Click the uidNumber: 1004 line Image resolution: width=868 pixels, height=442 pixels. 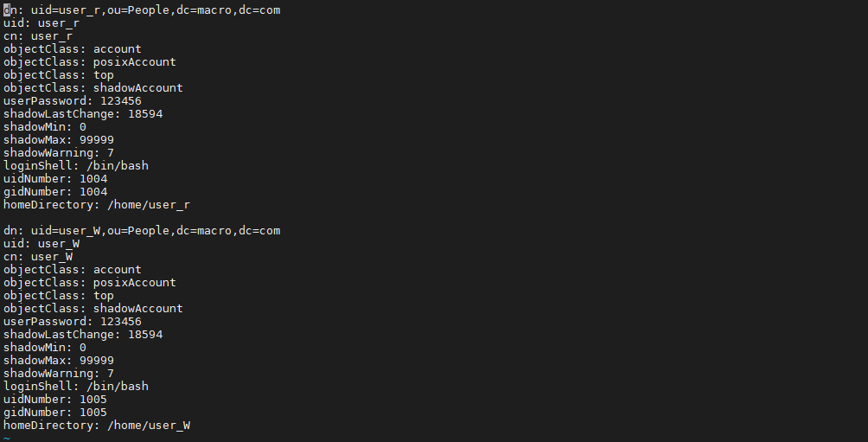(x=55, y=178)
